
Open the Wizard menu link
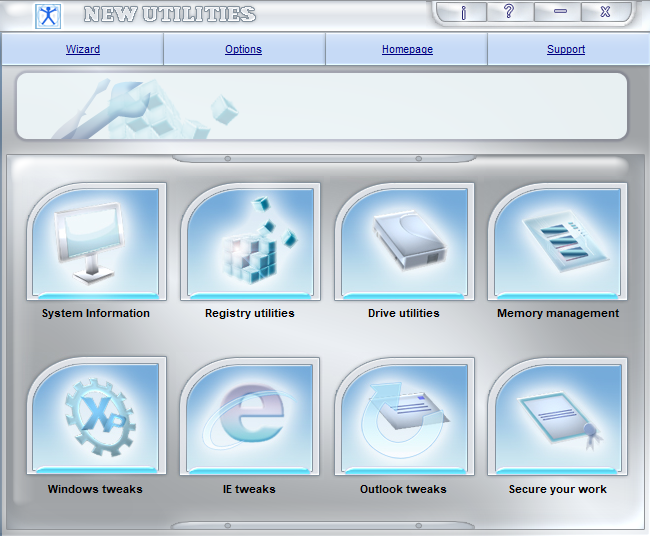coord(83,49)
